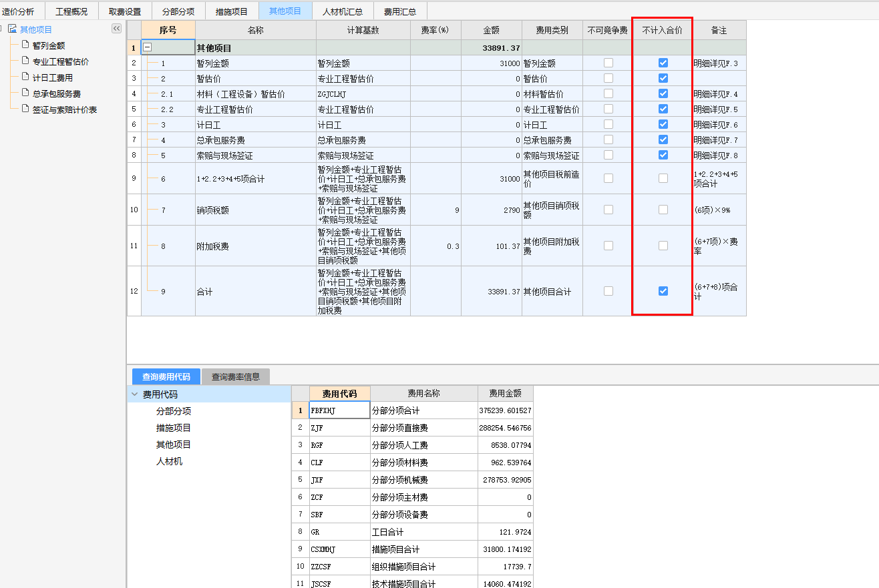Screen dimensions: 879x588
Task: Toggle 不计入合价 checkbox for 总承包服务费 row
Action: [x=663, y=139]
